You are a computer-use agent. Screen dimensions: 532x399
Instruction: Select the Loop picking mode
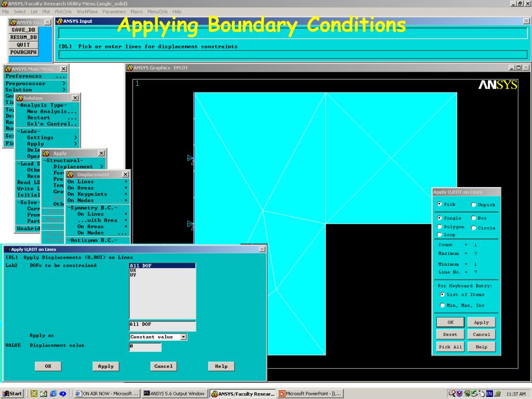coord(440,234)
